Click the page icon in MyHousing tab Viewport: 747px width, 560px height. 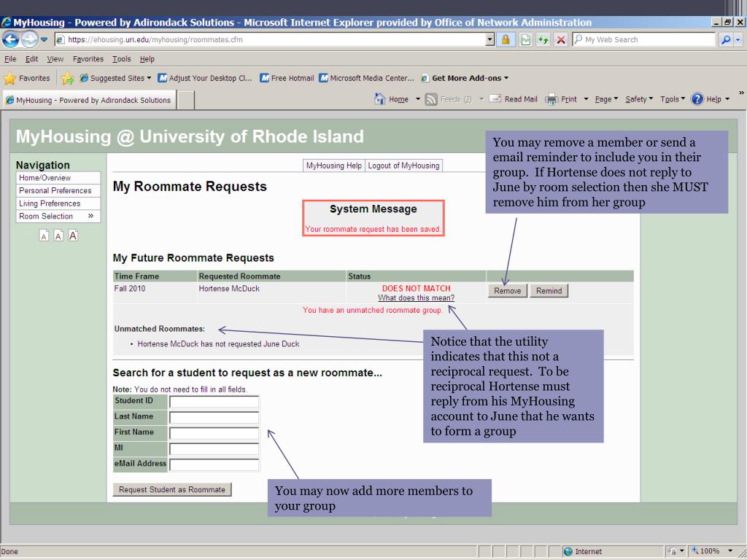9,100
